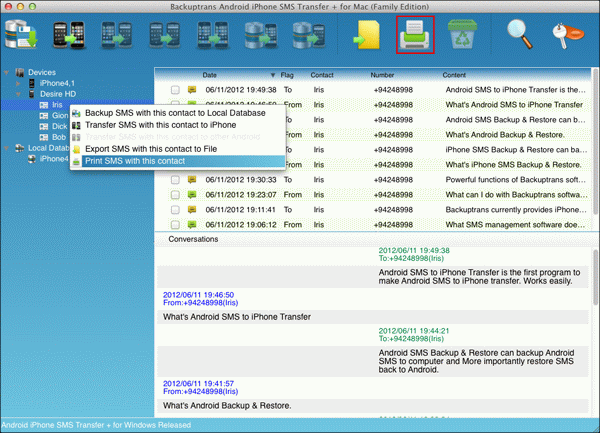The height and width of the screenshot is (433, 600).
Task: Open search with the magnifying glass icon
Action: 520,34
